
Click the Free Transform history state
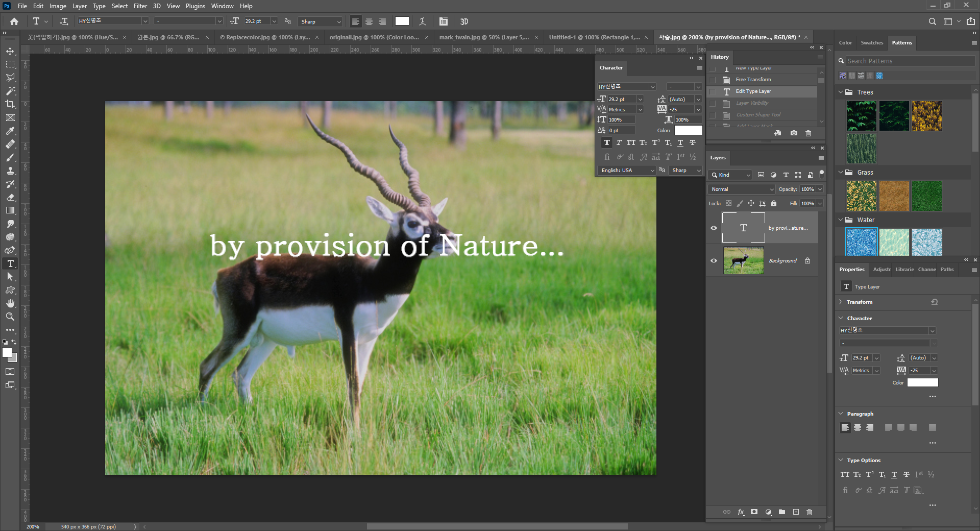coord(753,80)
